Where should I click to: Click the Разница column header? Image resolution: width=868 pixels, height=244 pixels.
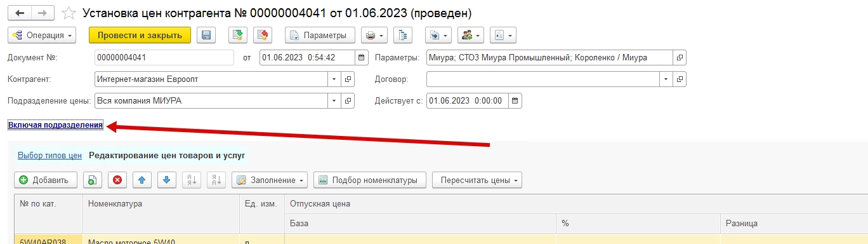(x=794, y=224)
